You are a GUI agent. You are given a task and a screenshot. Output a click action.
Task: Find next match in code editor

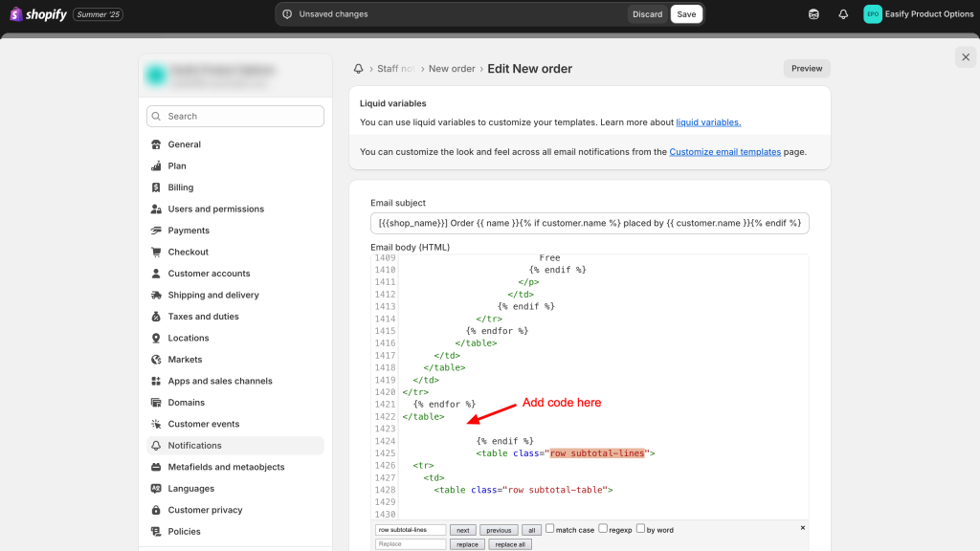point(462,530)
